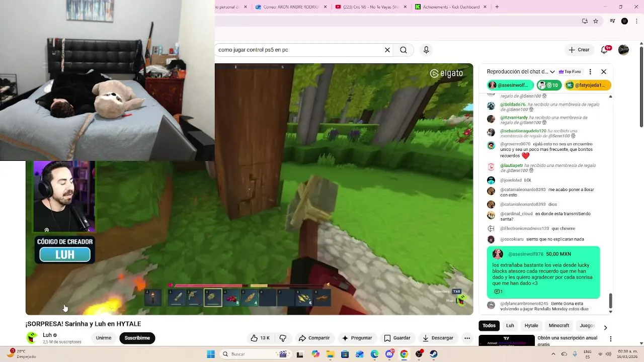Open Chrome profile avatar in toolbar
The height and width of the screenshot is (362, 644).
[x=624, y=21]
